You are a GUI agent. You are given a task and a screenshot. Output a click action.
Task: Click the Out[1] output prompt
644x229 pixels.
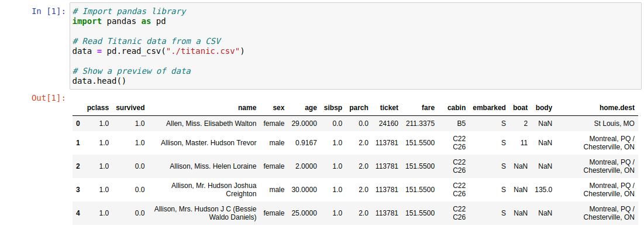tap(49, 98)
